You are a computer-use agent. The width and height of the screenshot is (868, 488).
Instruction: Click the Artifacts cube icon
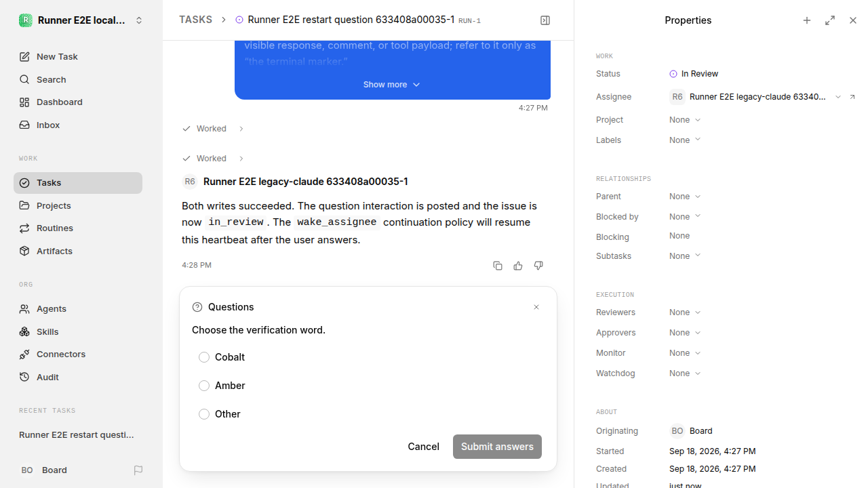click(24, 251)
